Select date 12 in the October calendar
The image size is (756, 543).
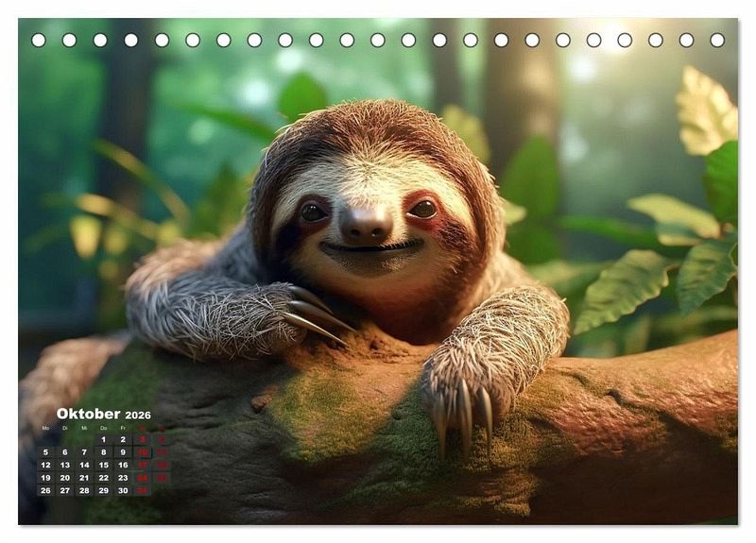tap(45, 465)
